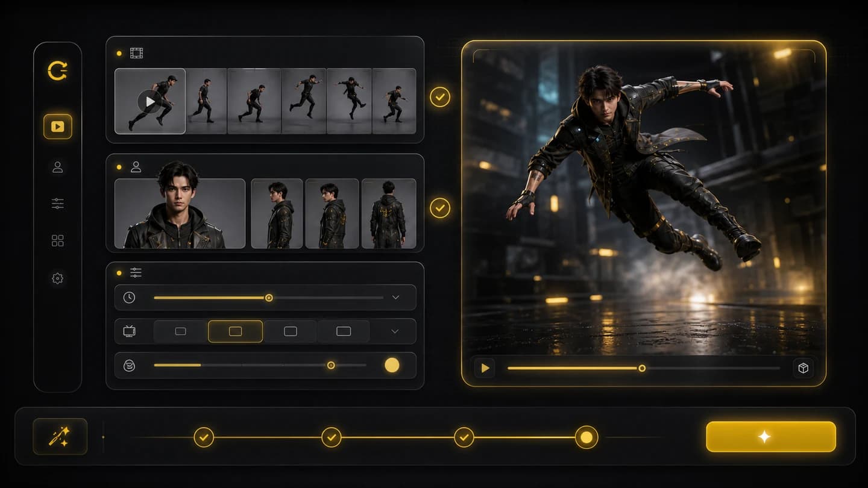Expand the aspect ratio dropdown chevron
This screenshot has height=488, width=868.
tap(395, 331)
